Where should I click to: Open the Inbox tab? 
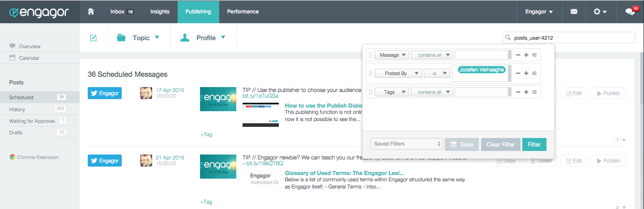[122, 12]
